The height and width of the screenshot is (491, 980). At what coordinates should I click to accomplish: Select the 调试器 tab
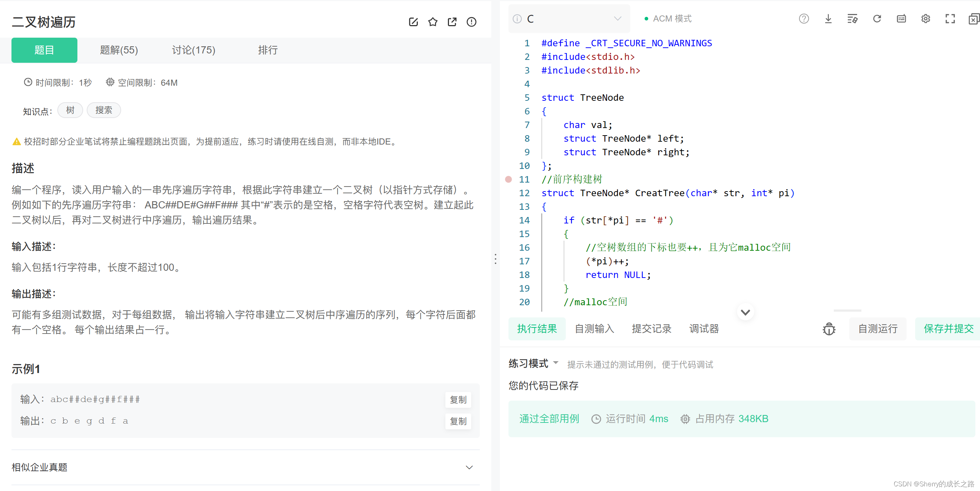pos(704,329)
